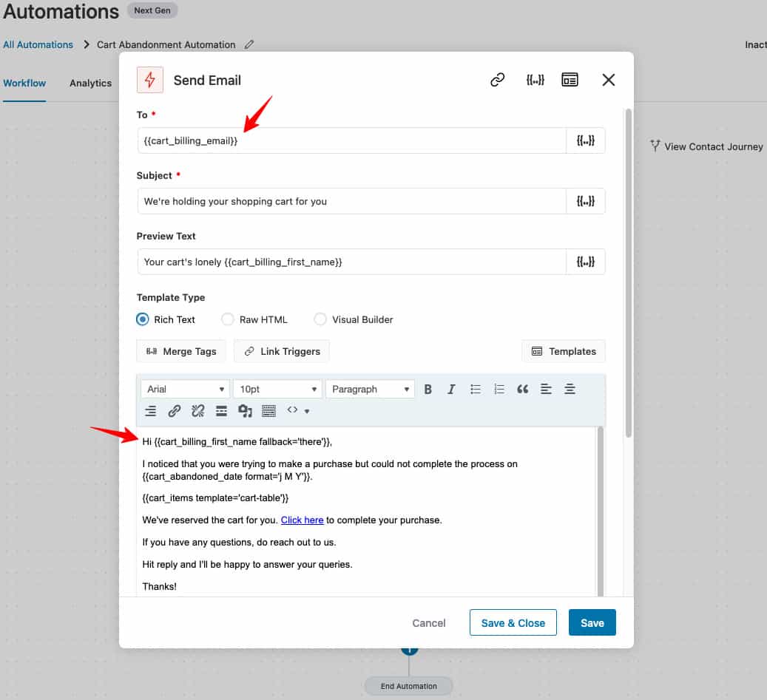Viewport: 767px width, 700px height.
Task: Insert a bulleted list
Action: click(x=475, y=390)
